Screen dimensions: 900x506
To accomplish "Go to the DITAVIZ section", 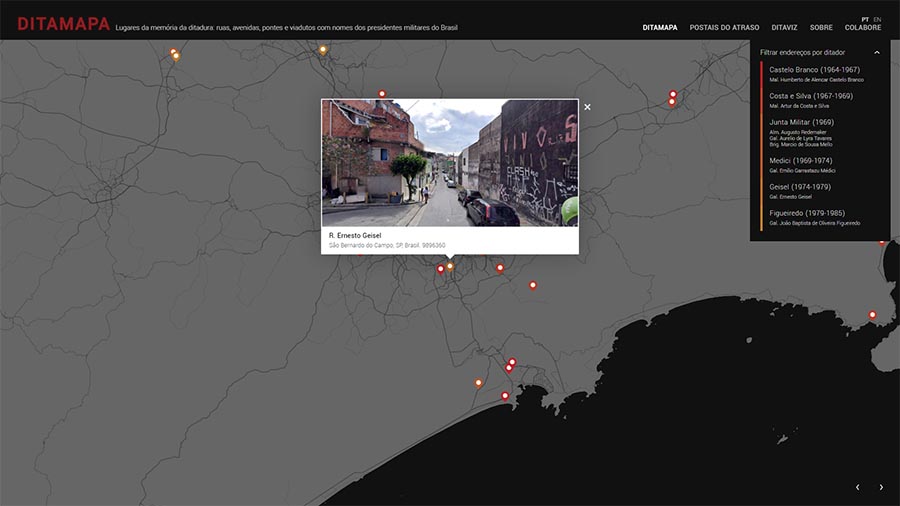I will click(784, 28).
